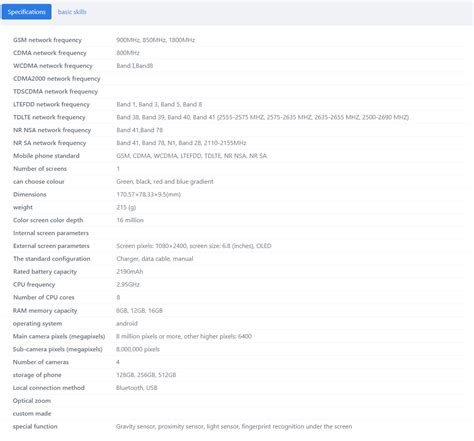Select the weight value 215 (g)
Image resolution: width=474 pixels, height=441 pixels.
126,207
